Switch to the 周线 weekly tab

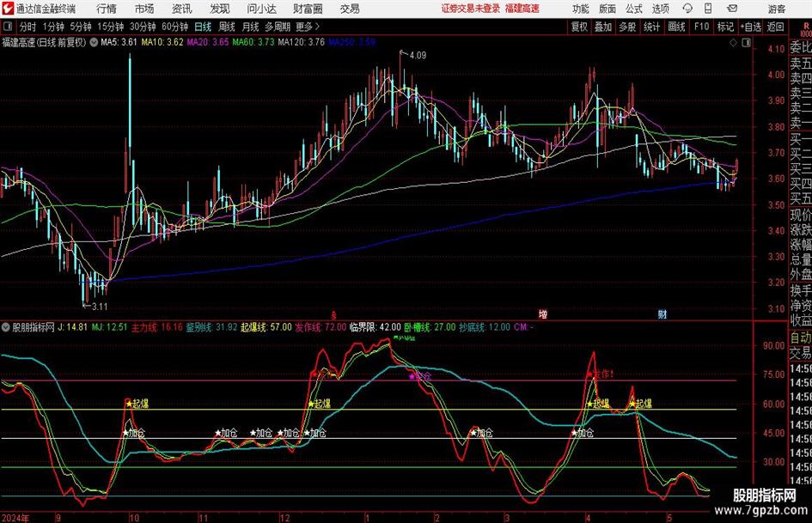[x=227, y=26]
